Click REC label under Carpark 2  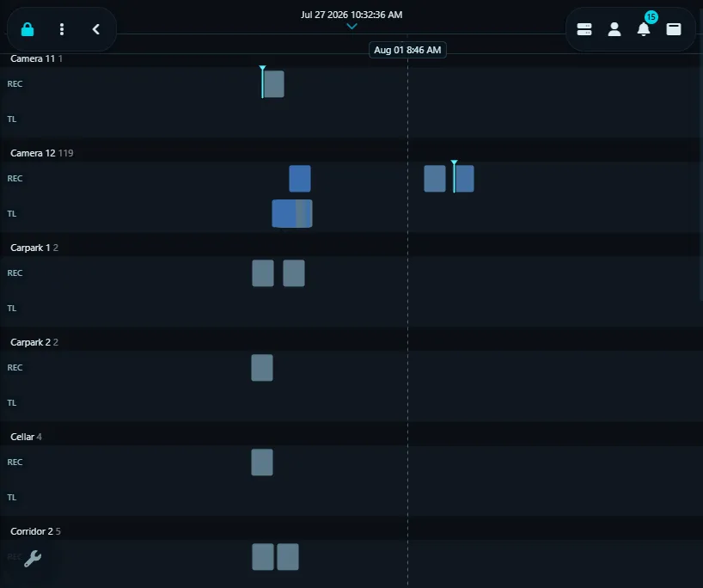pos(15,368)
